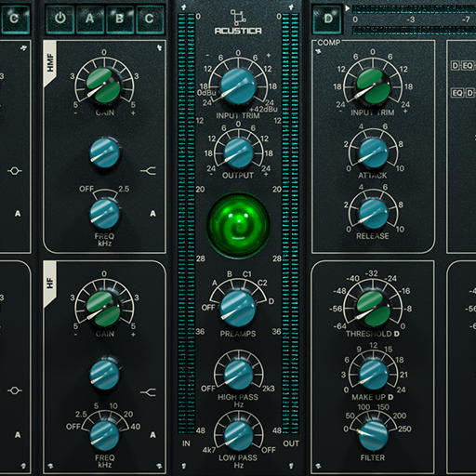This screenshot has width=476, height=476.
Task: Click the 2k3 label on HIGH PASS
Action: point(269,389)
